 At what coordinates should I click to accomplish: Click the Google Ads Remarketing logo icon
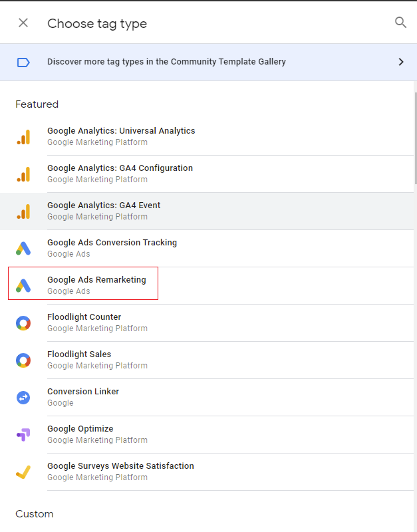(x=23, y=286)
